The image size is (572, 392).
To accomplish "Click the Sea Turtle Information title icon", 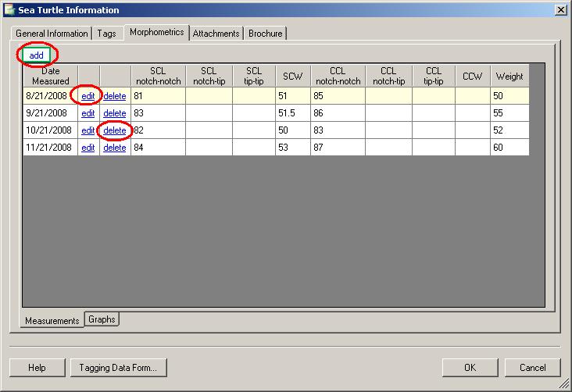I will pos(9,10).
